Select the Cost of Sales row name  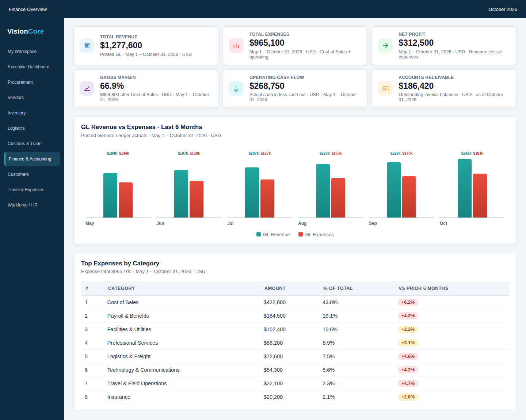123,302
